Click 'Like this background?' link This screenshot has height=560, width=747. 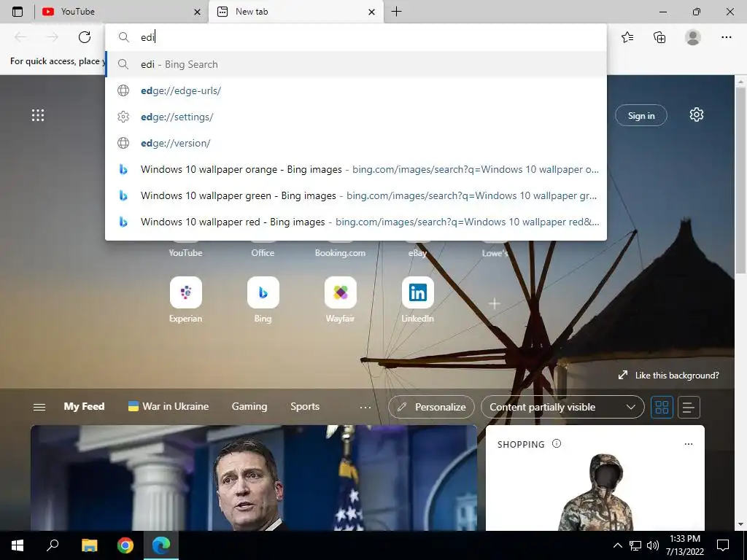pos(668,376)
